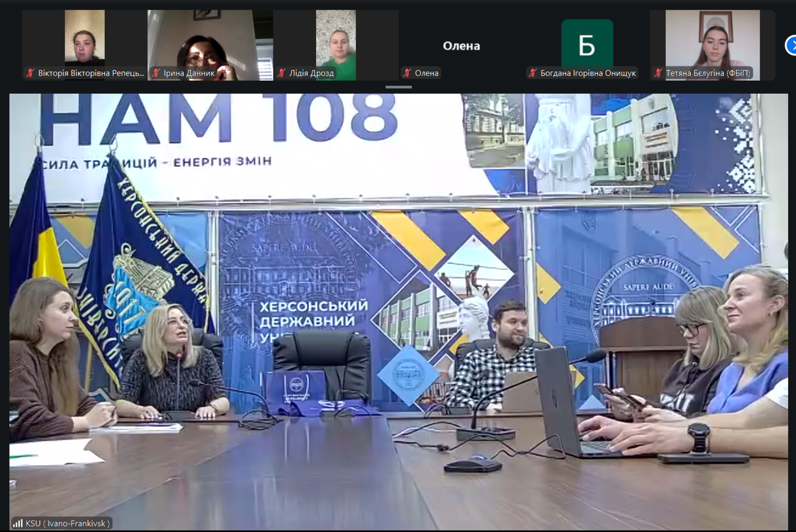Viewport: 796px width, 532px height.
Task: Click muted mic icon beside Лідія Дрозд
Action: point(281,73)
